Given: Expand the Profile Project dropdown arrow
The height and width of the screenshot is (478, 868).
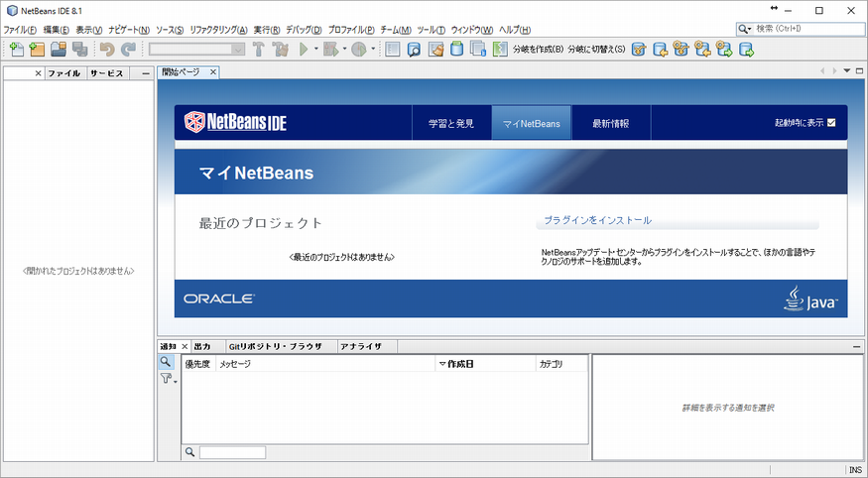Looking at the screenshot, I should 373,50.
